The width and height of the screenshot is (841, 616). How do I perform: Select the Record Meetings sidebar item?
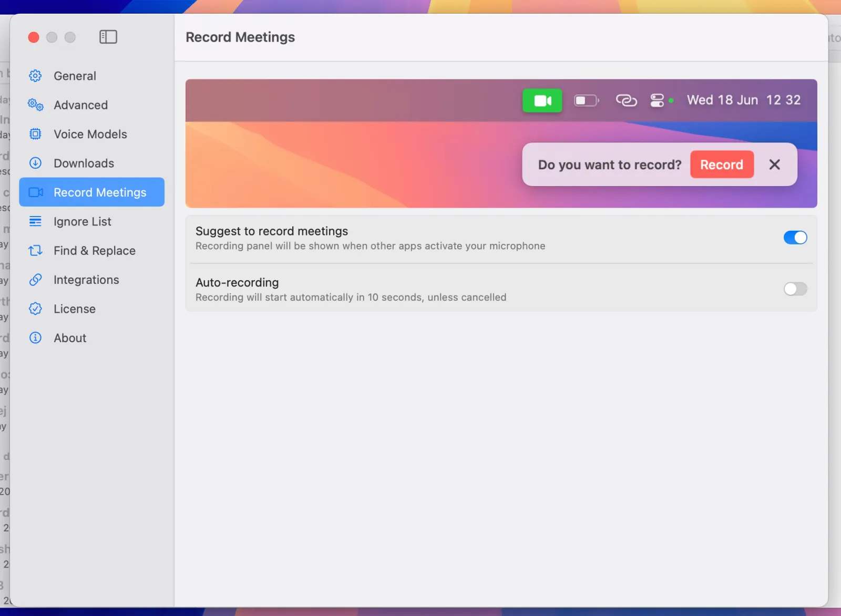point(91,192)
